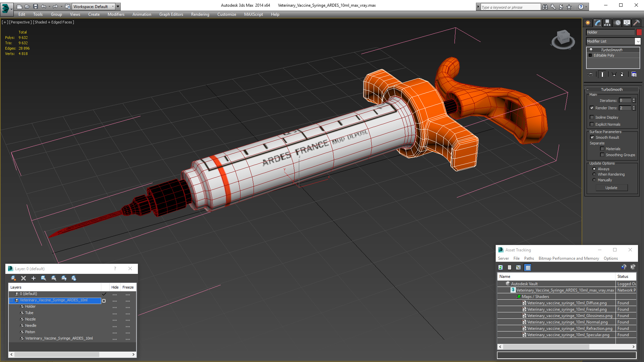This screenshot has width=644, height=362.
Task: Click the Open File folder icon
Action: (27, 6)
